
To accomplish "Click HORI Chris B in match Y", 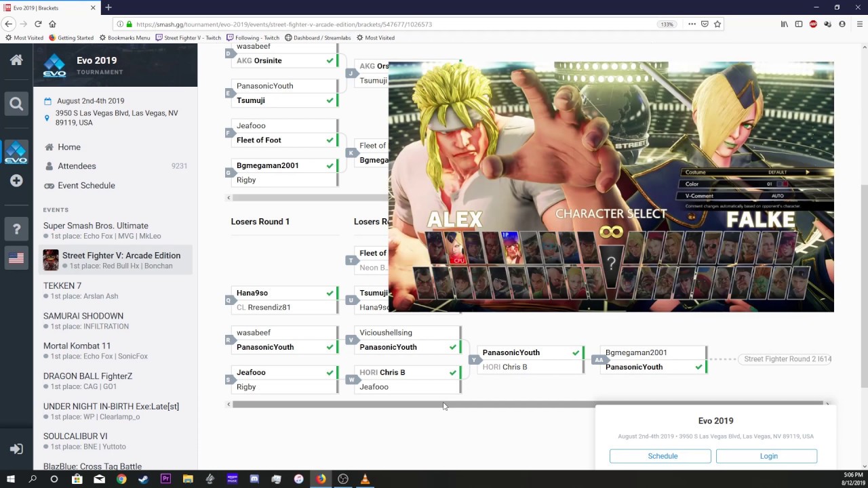I will (x=505, y=367).
